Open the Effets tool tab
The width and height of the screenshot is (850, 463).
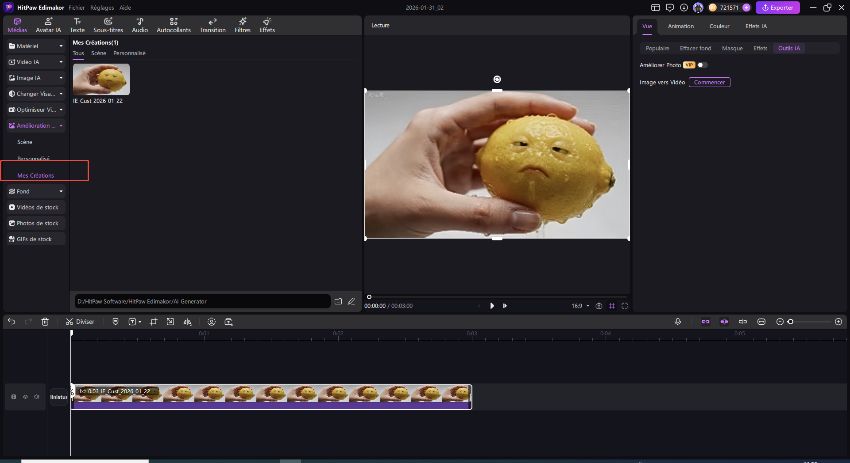pos(267,25)
